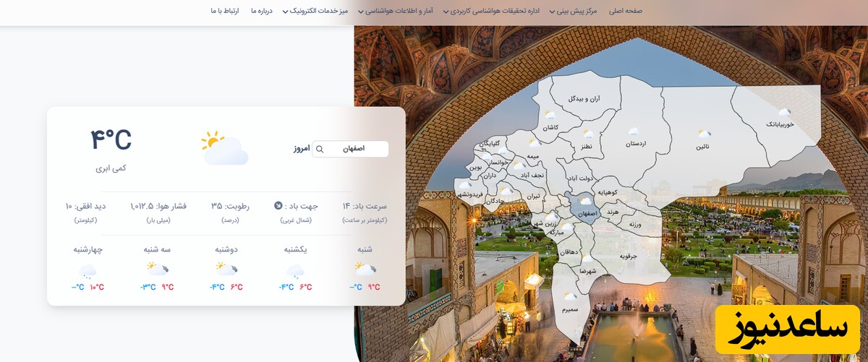The width and height of the screenshot is (868, 362).
Task: Open the درباره ما menu item
Action: pyautogui.click(x=261, y=11)
